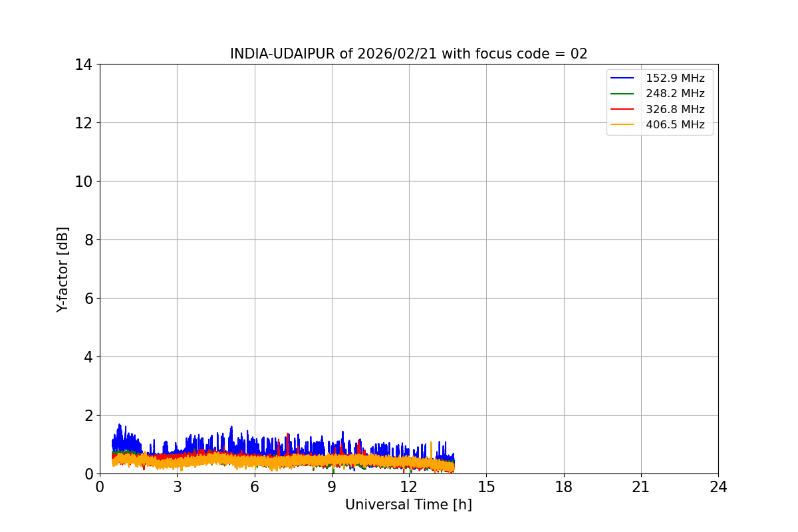The height and width of the screenshot is (532, 798).
Task: Click the 152.9 MHz legend label
Action: [675, 78]
